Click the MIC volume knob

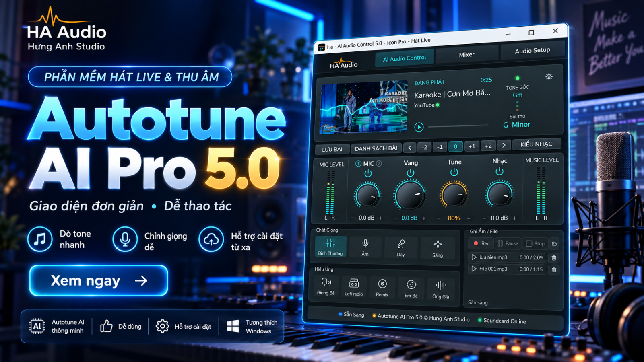[x=367, y=196]
